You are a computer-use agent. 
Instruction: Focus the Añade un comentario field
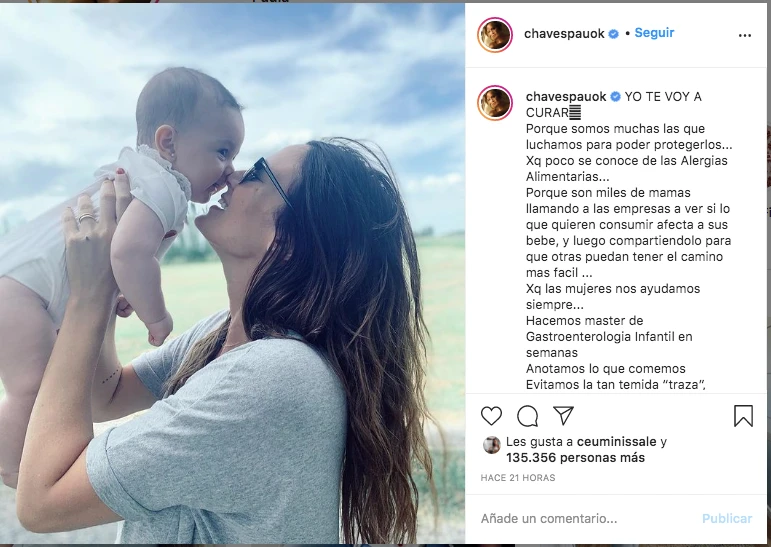(x=585, y=518)
